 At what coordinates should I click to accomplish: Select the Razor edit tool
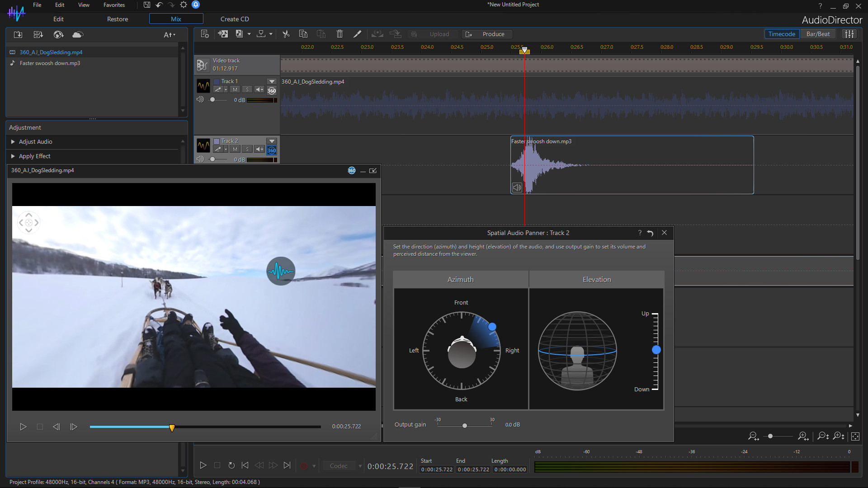click(357, 33)
